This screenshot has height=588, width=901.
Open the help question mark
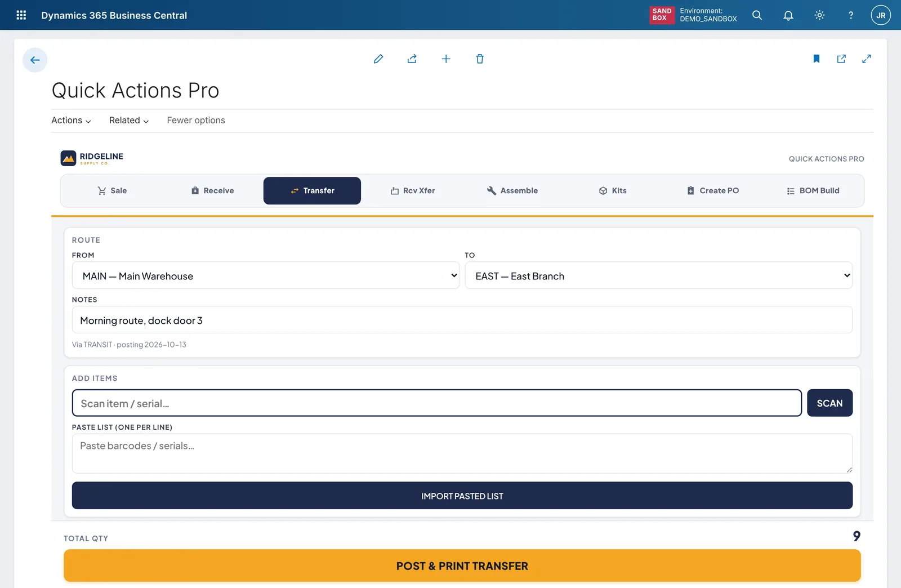click(x=850, y=15)
